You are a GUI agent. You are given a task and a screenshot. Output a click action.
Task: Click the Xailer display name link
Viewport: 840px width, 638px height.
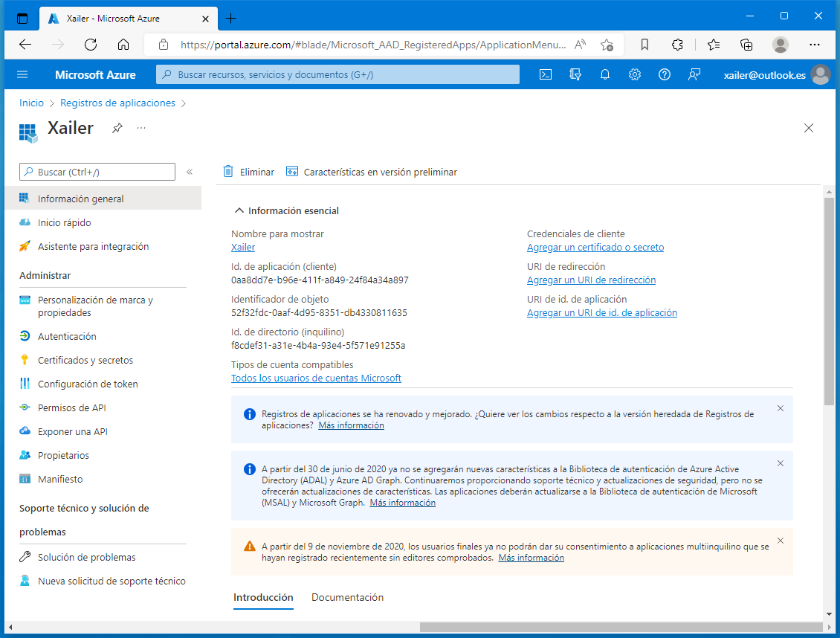pyautogui.click(x=242, y=247)
